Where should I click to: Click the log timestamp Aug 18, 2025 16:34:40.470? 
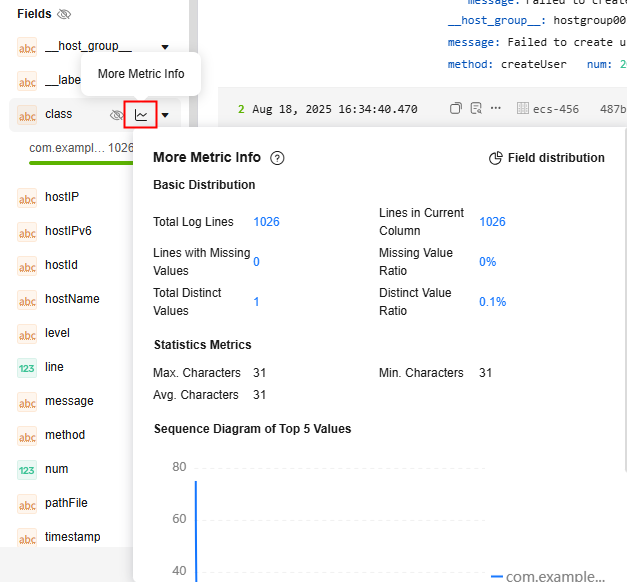[335, 109]
